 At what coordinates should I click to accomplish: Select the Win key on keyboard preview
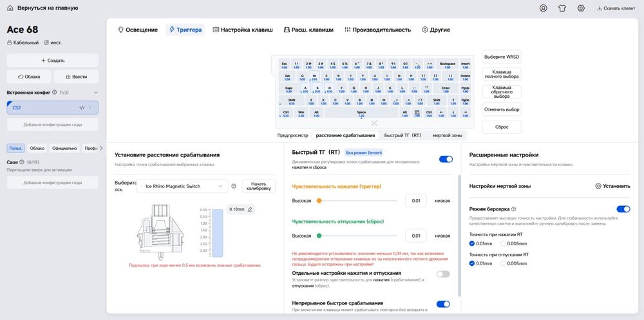pos(301,113)
